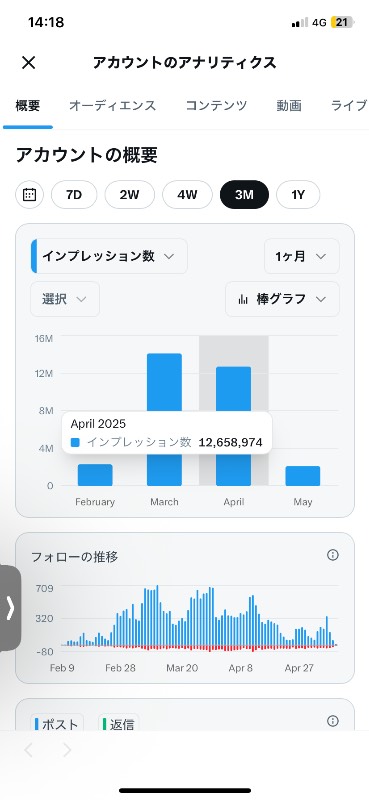Image resolution: width=369 pixels, height=800 pixels.
Task: Close the account analytics screen with X
Action: 29,62
